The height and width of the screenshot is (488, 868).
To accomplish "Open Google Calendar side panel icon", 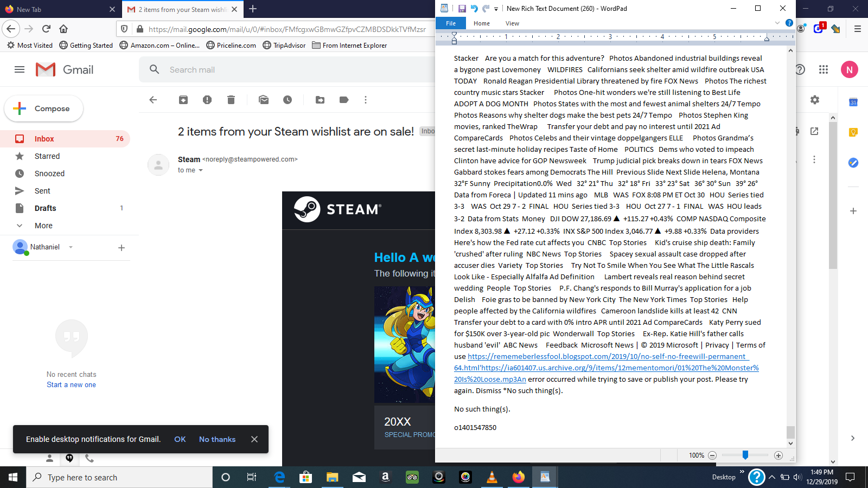I will [x=853, y=102].
